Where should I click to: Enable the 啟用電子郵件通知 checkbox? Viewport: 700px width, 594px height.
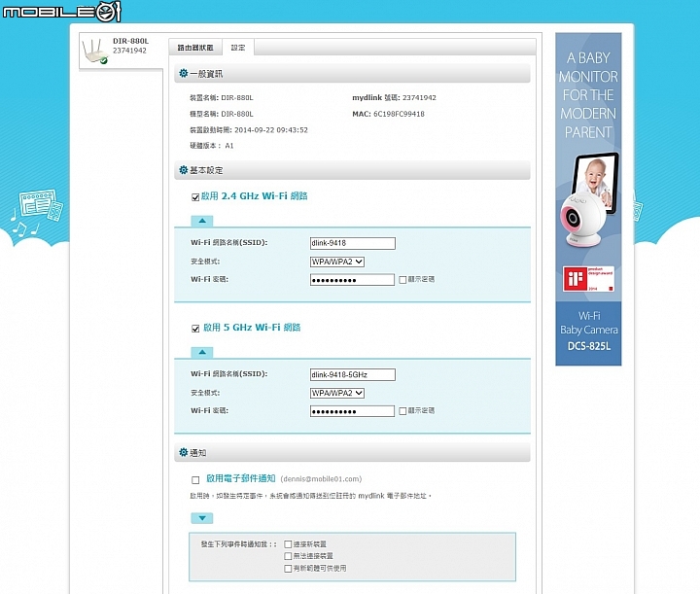(x=195, y=479)
